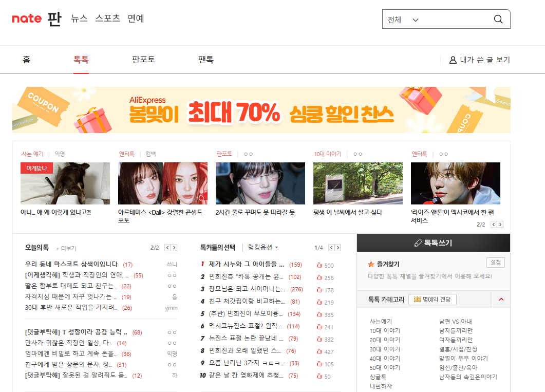The height and width of the screenshot is (392, 545).
Task: Show previous 오늘의 톡 page
Action: click(167, 248)
